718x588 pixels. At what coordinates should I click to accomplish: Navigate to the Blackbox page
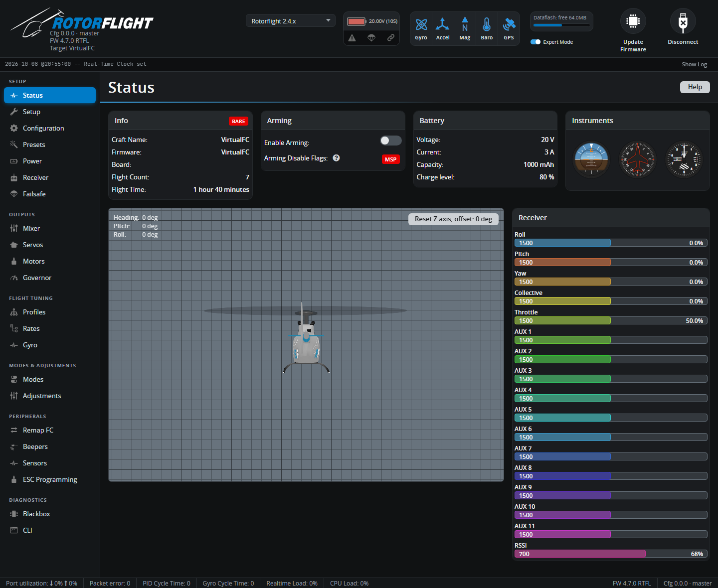(x=50, y=514)
